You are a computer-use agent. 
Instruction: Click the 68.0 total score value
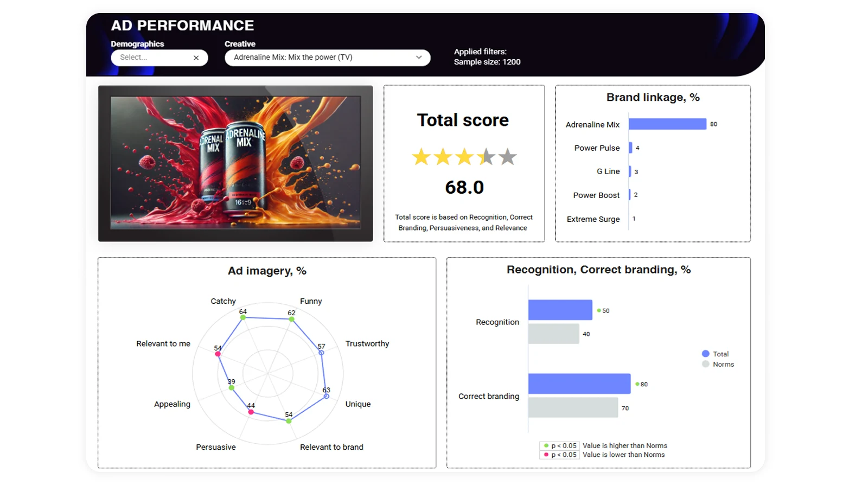tap(464, 188)
